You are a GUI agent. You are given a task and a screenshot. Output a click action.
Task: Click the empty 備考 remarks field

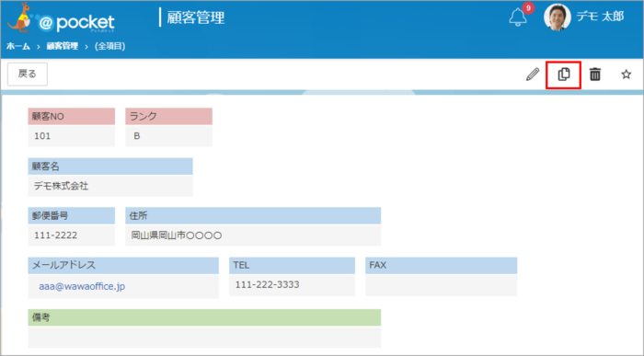pyautogui.click(x=204, y=337)
